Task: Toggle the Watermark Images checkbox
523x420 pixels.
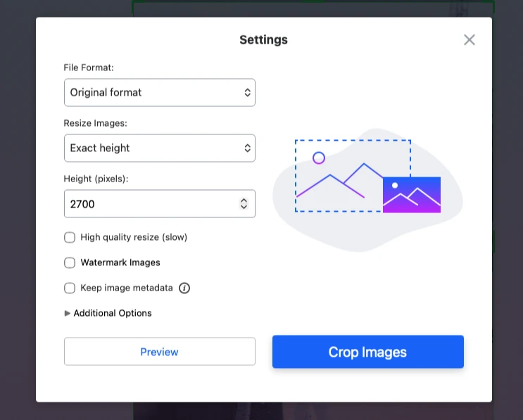Action: click(70, 262)
